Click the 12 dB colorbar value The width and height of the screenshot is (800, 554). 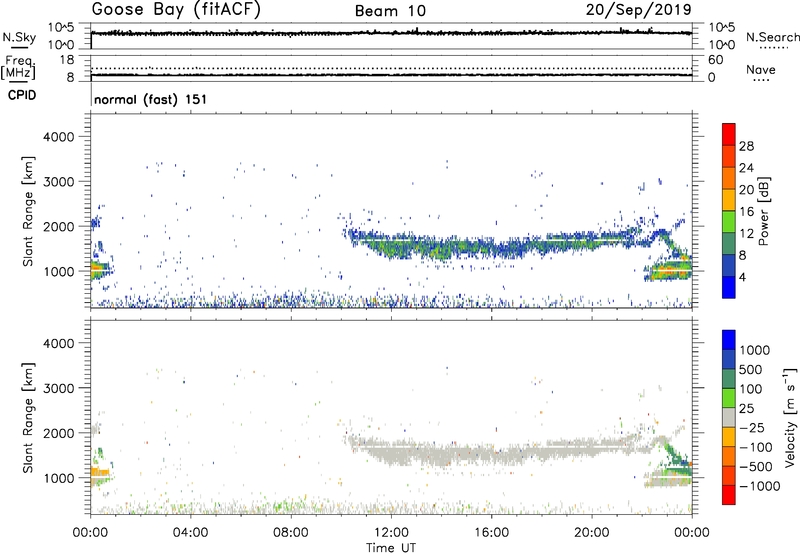(746, 234)
